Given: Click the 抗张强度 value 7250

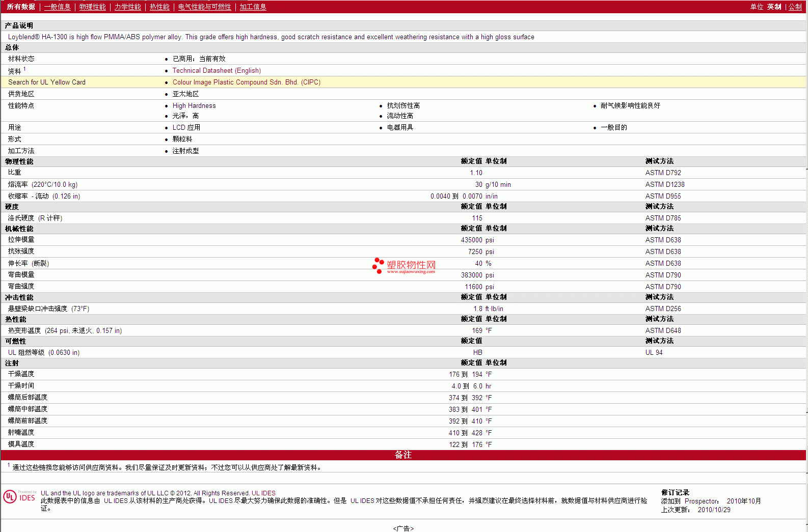Looking at the screenshot, I should (475, 251).
